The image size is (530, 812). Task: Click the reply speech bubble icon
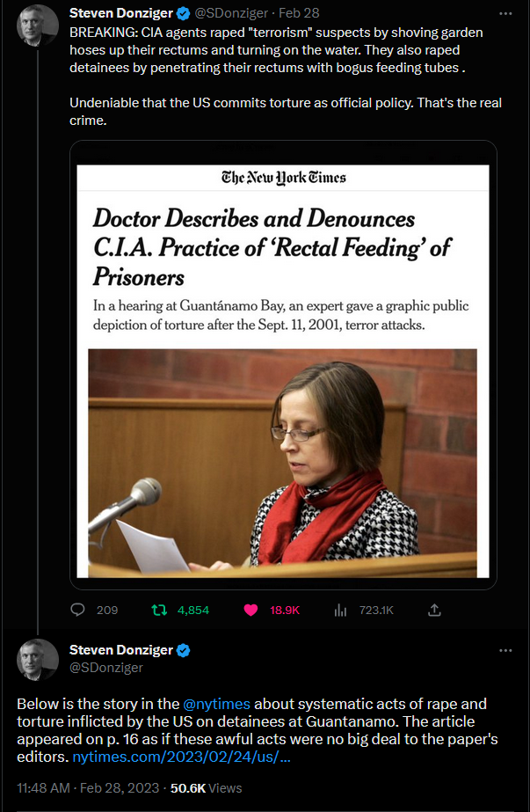click(x=77, y=610)
